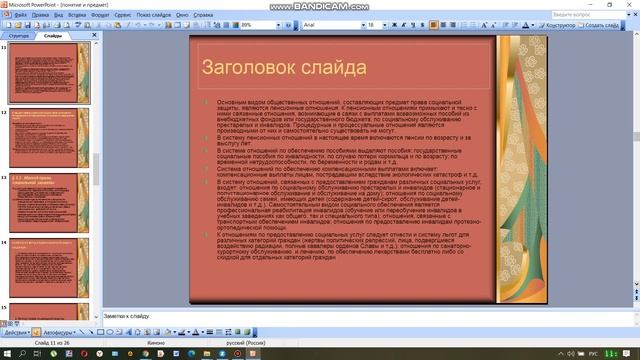Open drawing toolbar font color dropdown arrow
This screenshot has width=640, height=360.
point(202,332)
